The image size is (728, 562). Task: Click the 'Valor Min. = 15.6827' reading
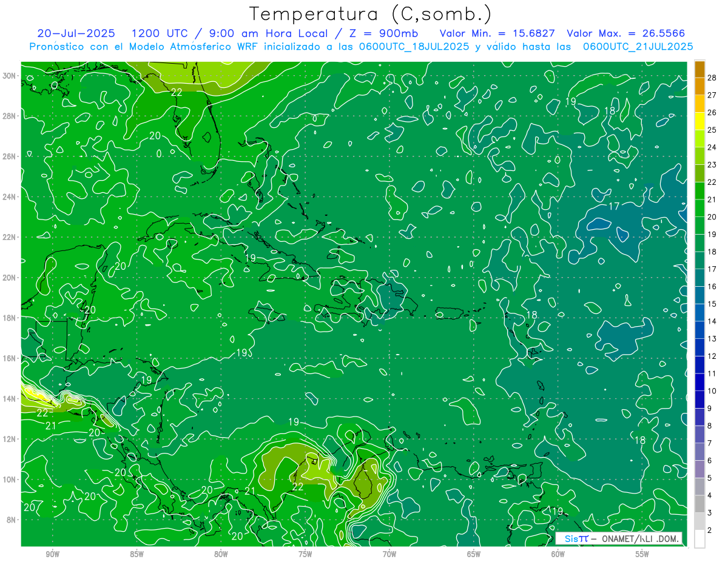(x=497, y=33)
